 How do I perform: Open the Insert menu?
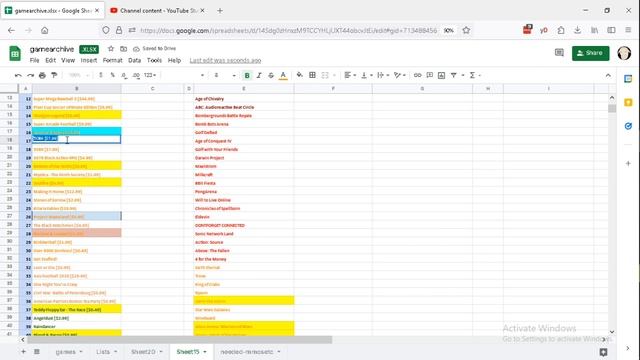click(89, 60)
